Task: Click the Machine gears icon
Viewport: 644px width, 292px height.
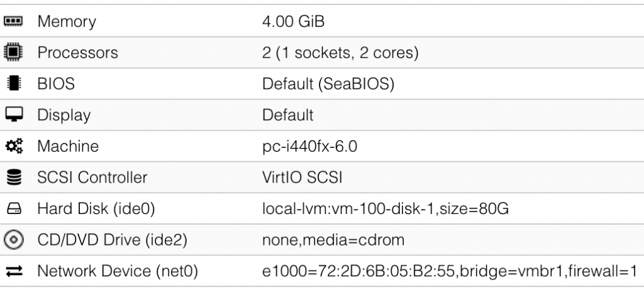Action: point(14,146)
